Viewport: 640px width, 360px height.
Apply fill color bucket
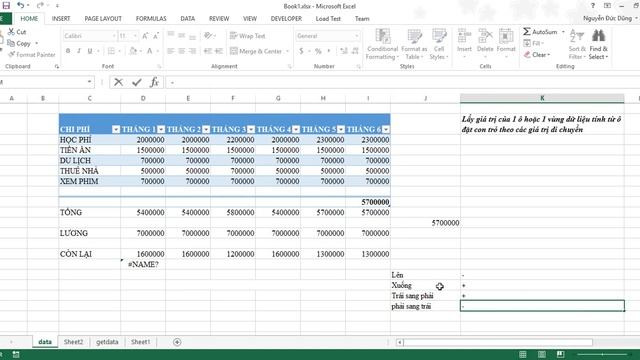click(x=133, y=51)
